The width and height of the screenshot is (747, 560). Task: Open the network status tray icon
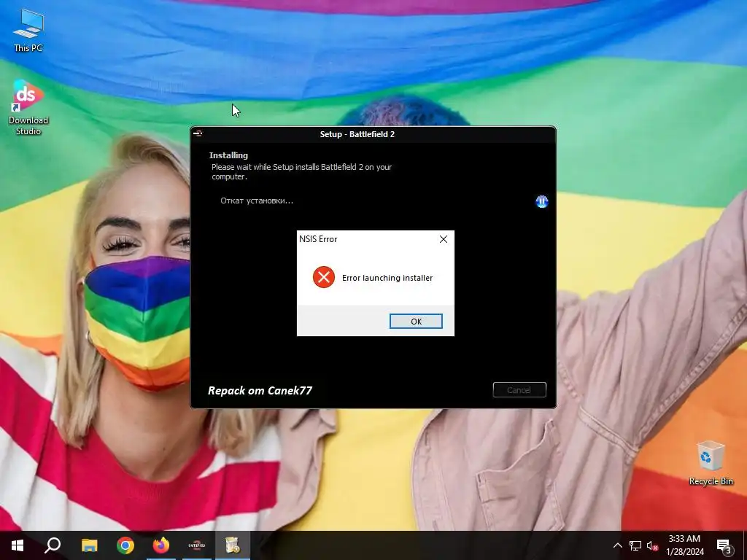pos(635,545)
